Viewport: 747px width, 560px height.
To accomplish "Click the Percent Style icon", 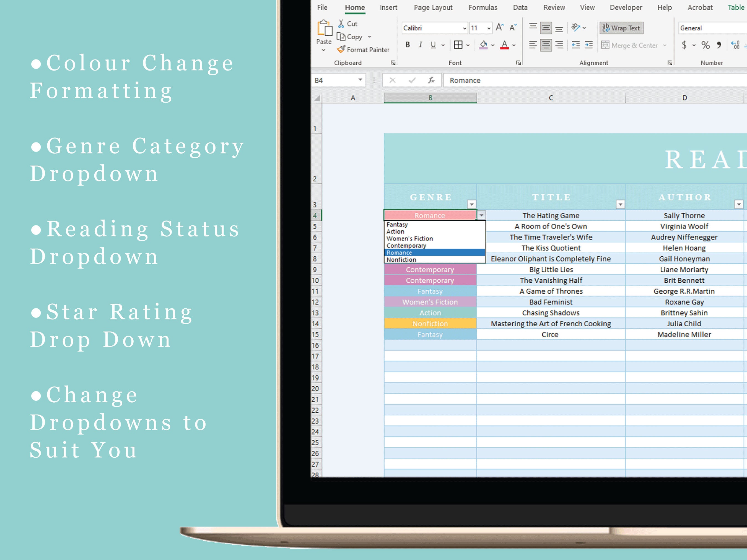I will pyautogui.click(x=705, y=45).
